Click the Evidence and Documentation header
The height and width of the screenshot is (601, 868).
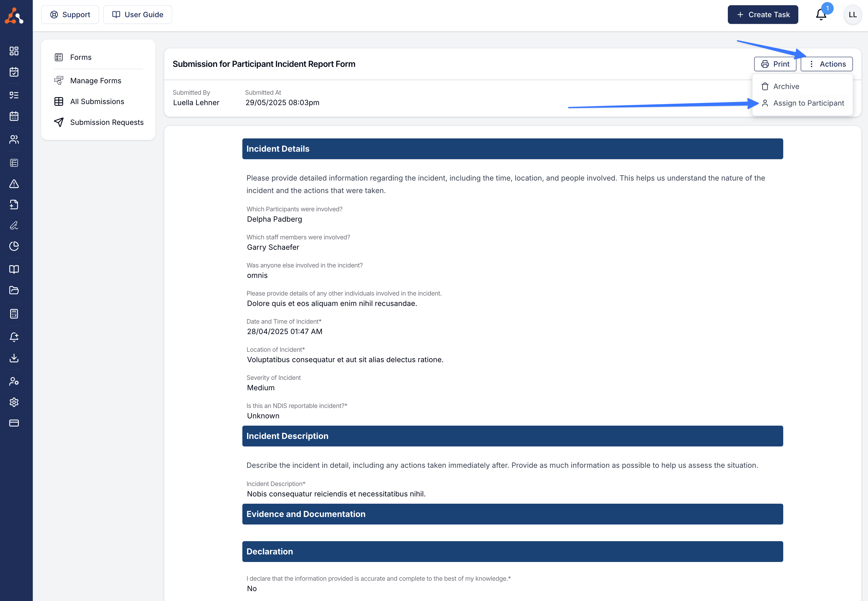pyautogui.click(x=513, y=514)
